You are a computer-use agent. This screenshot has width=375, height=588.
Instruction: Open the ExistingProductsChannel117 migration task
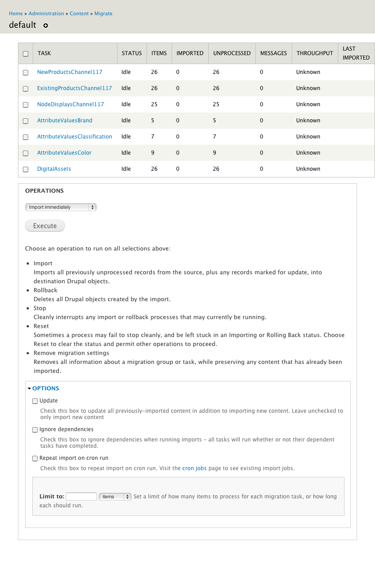(x=74, y=88)
